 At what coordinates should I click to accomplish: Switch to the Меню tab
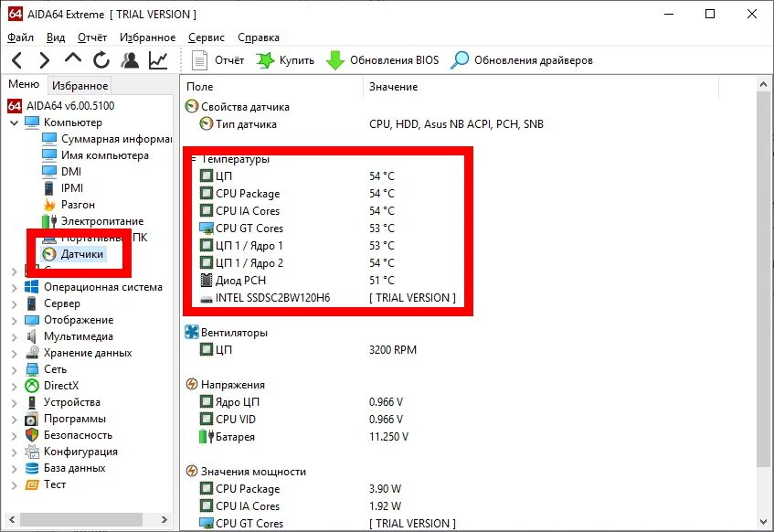pos(24,84)
